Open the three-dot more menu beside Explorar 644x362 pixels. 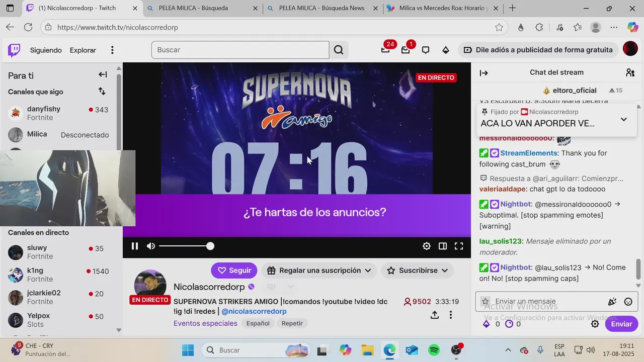tap(112, 50)
